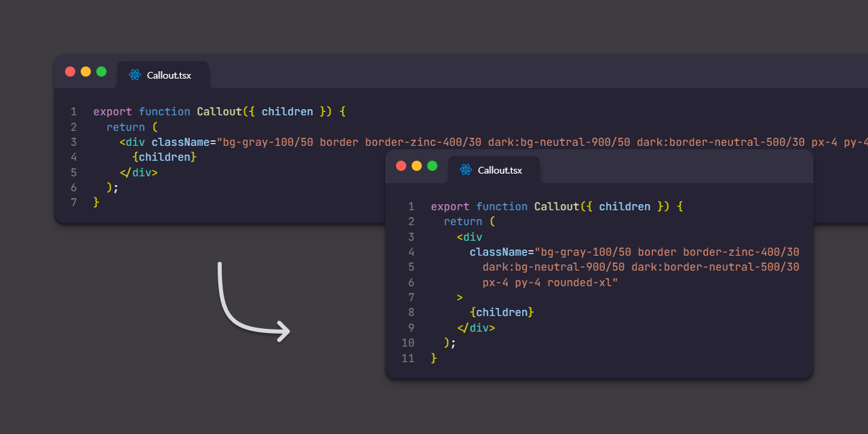
Task: Click the green maximize dot in back window
Action: [102, 71]
